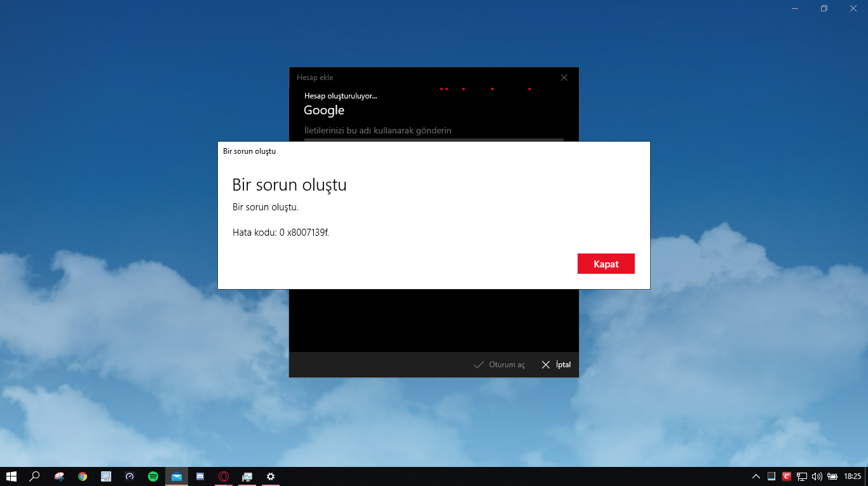The width and height of the screenshot is (868, 486).
Task: Open the red Comodo tray icon
Action: pos(787,476)
